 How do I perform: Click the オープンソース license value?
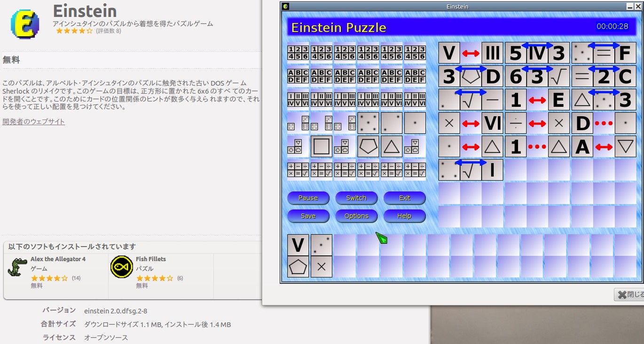[106, 337]
